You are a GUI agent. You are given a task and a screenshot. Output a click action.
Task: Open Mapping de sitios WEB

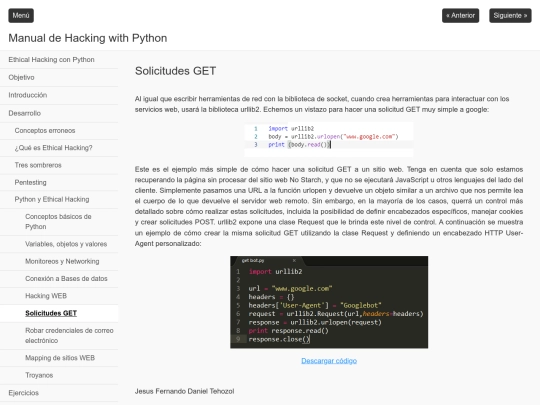click(59, 358)
